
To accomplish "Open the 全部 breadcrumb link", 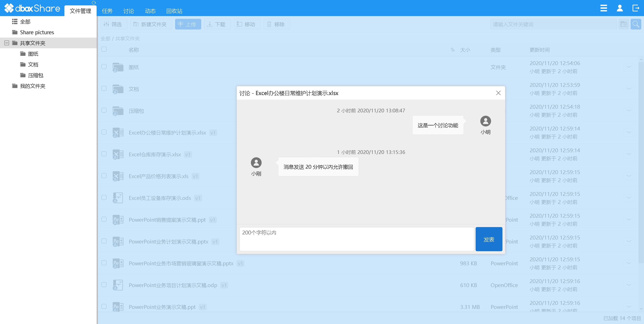I will coord(106,39).
